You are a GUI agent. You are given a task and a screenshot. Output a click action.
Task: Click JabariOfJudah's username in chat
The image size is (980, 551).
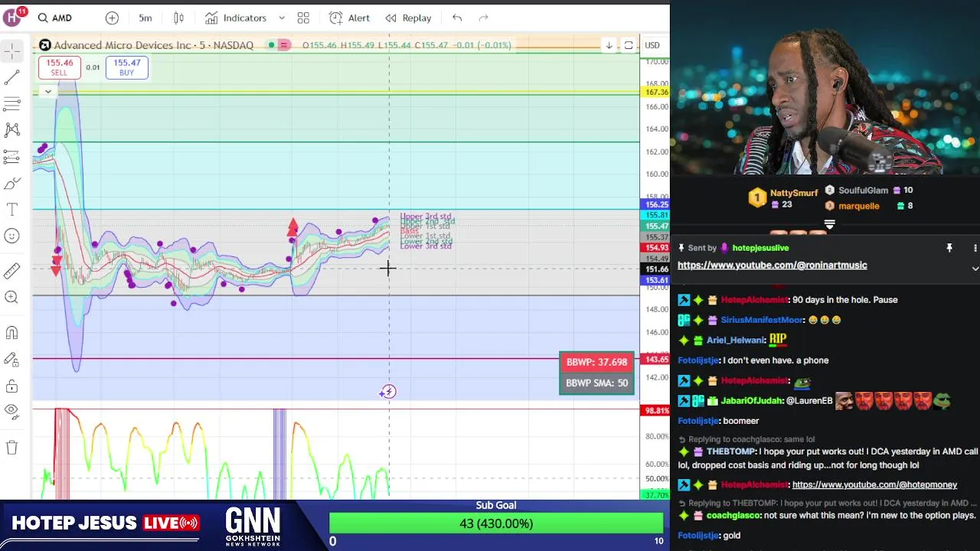[751, 400]
